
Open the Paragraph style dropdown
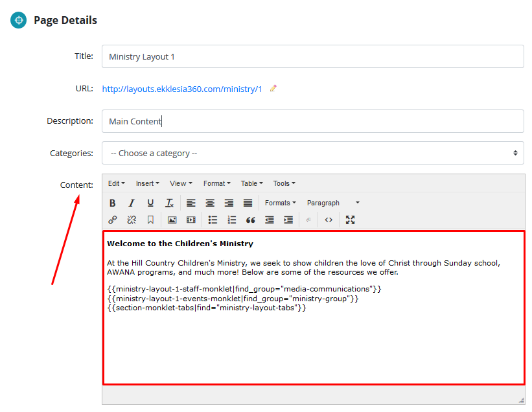pyautogui.click(x=333, y=203)
